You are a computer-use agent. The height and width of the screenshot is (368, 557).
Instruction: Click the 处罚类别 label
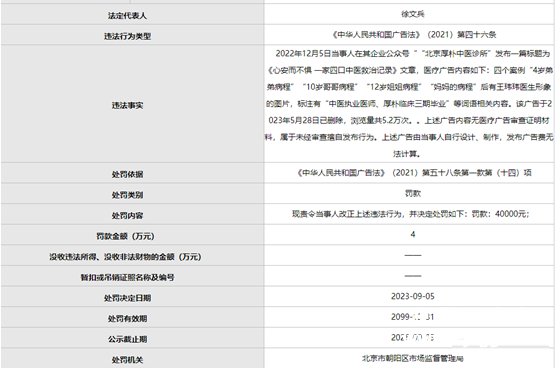pyautogui.click(x=128, y=195)
